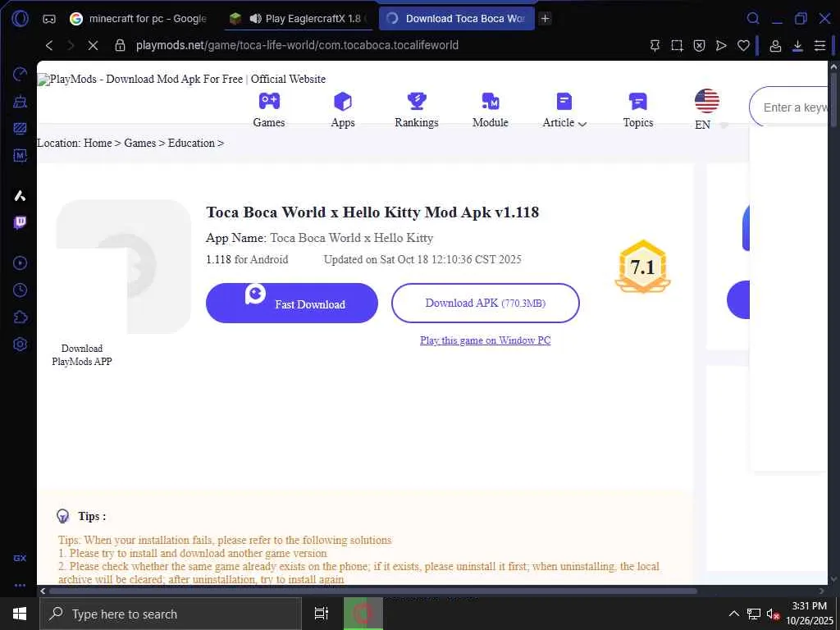Switch to minecraft for pc Google tab
Screen dimensions: 840x630
click(140, 19)
